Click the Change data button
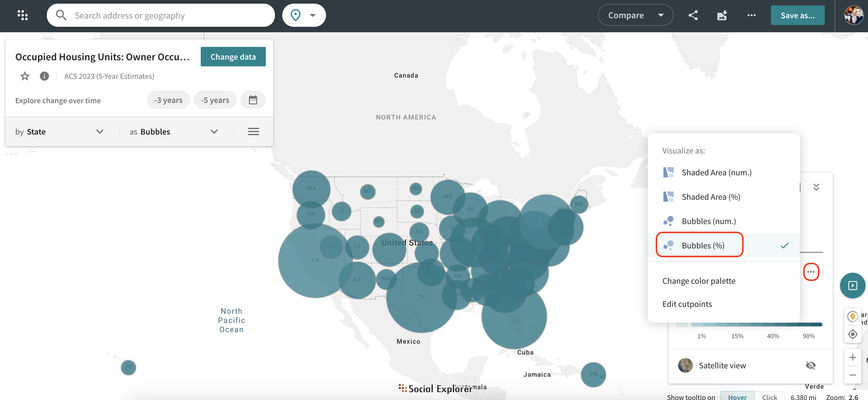Viewport: 868px width, 400px height. (233, 57)
